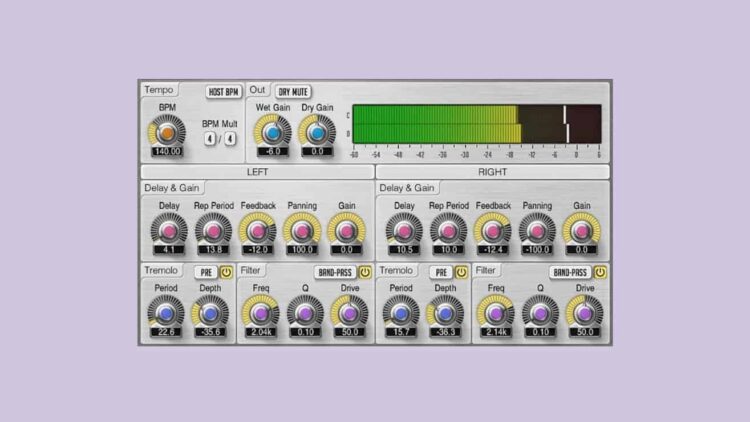Screen dimensions: 750x422
Task: Open the Right Filter BAND-PASS type selector
Action: (570, 272)
